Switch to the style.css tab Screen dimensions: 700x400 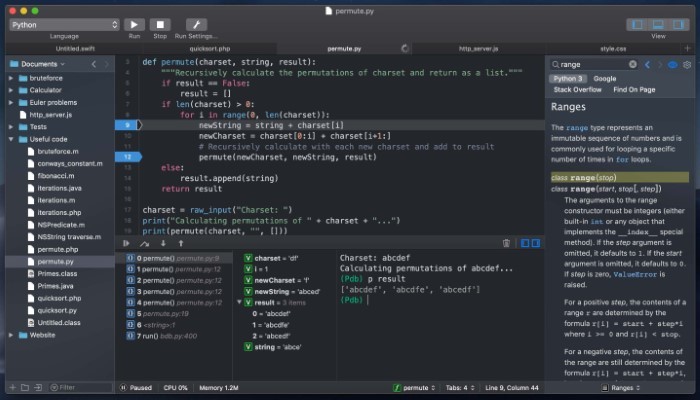coord(613,49)
